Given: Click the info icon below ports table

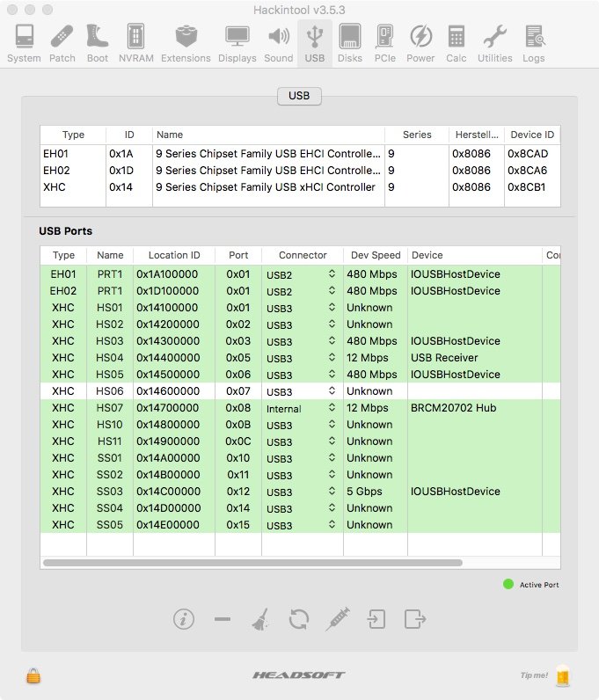Looking at the screenshot, I should click(184, 619).
